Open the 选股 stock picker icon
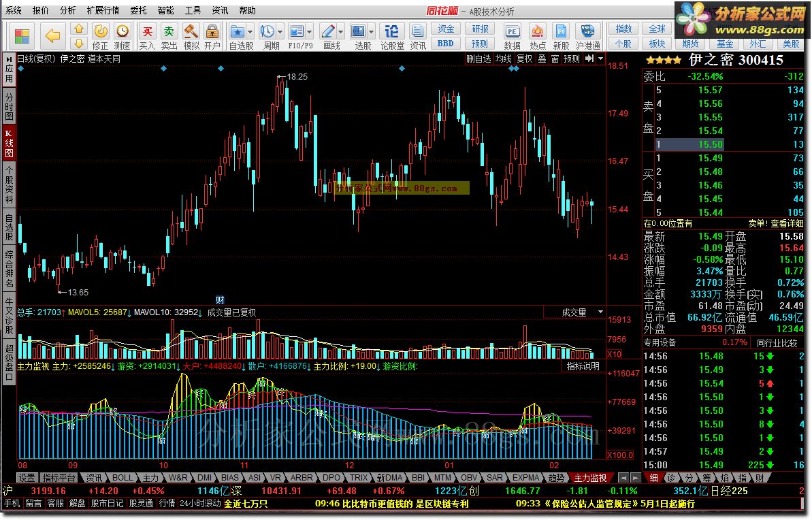This screenshot has width=812, height=520. (359, 32)
